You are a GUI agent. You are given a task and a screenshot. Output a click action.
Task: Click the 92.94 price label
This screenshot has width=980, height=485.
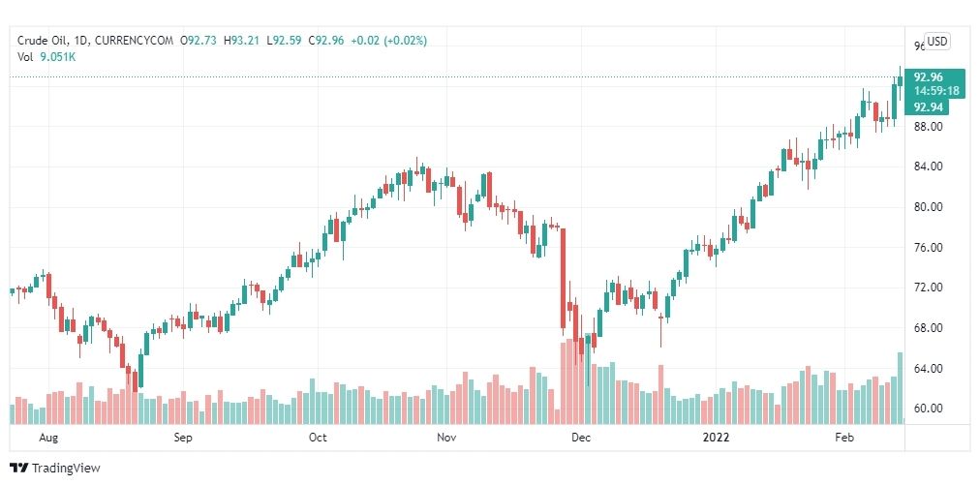(928, 107)
